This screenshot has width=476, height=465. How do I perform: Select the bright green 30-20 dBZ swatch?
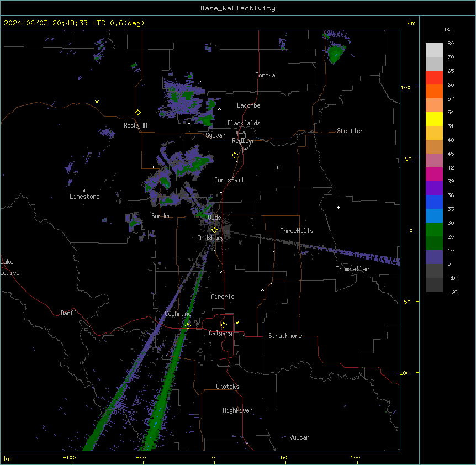(x=434, y=230)
